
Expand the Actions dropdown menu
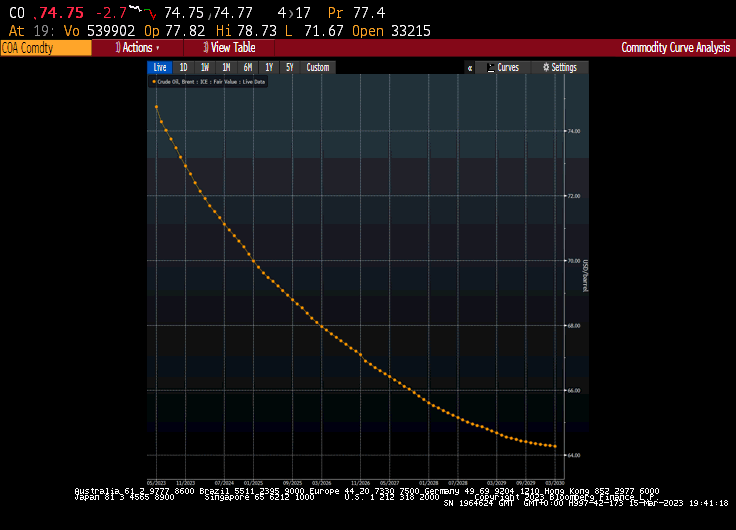click(138, 48)
